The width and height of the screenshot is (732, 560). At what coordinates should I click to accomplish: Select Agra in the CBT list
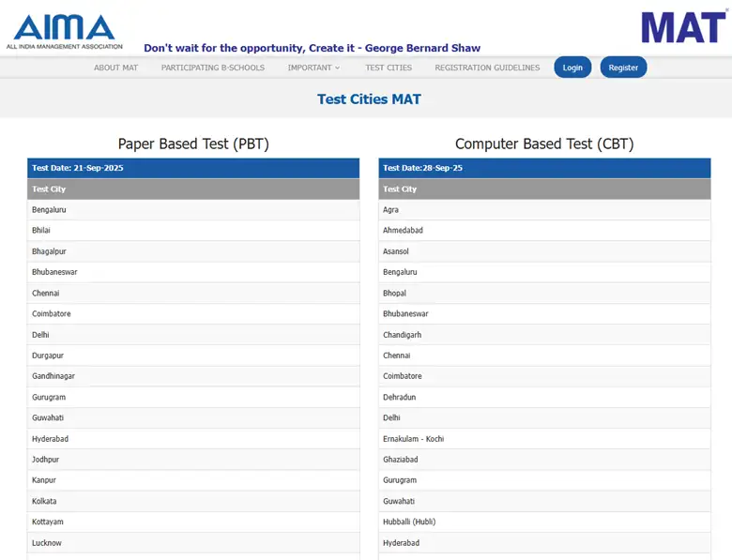544,209
